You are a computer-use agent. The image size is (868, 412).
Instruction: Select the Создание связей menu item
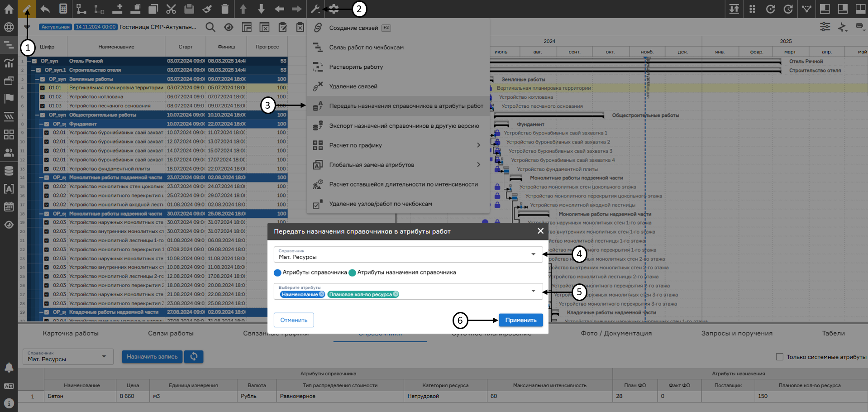pos(398,28)
